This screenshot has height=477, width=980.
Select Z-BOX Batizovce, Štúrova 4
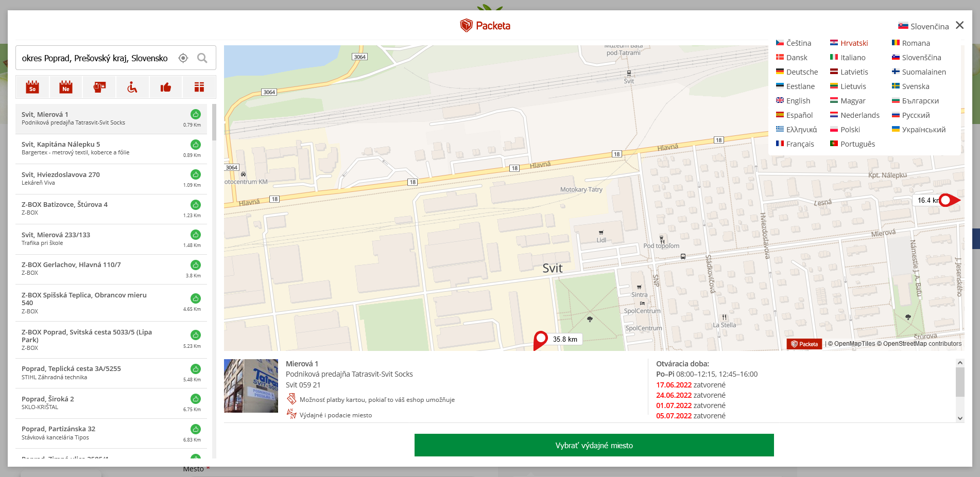[111, 209]
